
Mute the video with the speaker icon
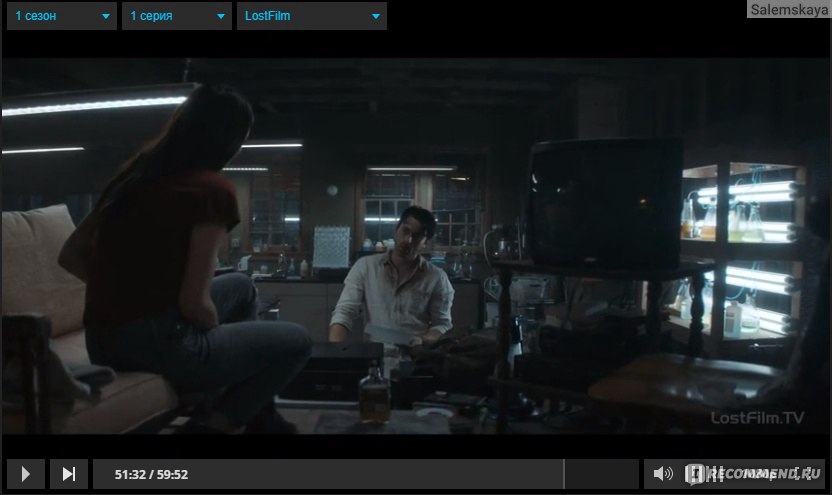(663, 473)
